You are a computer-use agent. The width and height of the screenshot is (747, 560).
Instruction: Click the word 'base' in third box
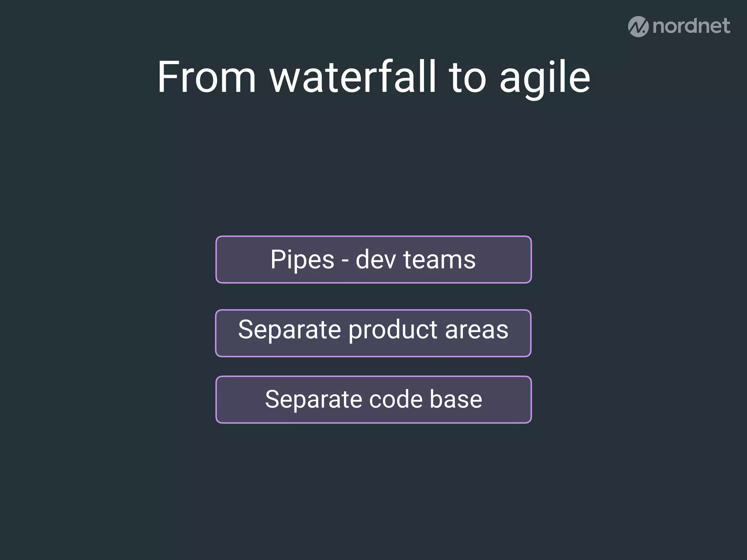pos(456,399)
